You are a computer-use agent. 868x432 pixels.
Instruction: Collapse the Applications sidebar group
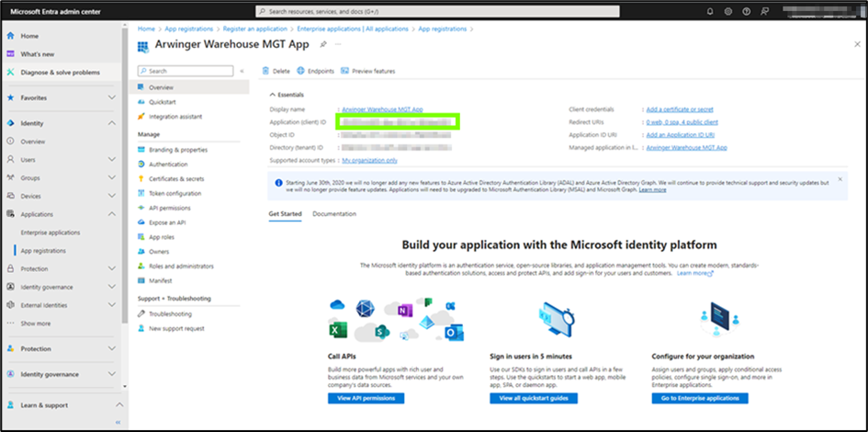tap(111, 213)
